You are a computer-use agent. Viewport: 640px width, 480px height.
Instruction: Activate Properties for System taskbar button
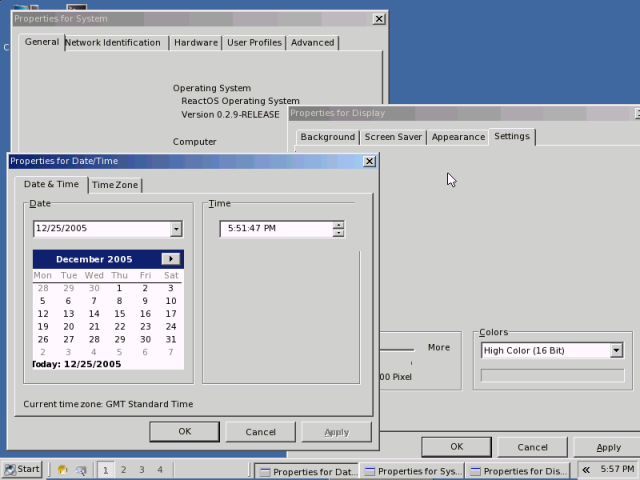pyautogui.click(x=412, y=470)
